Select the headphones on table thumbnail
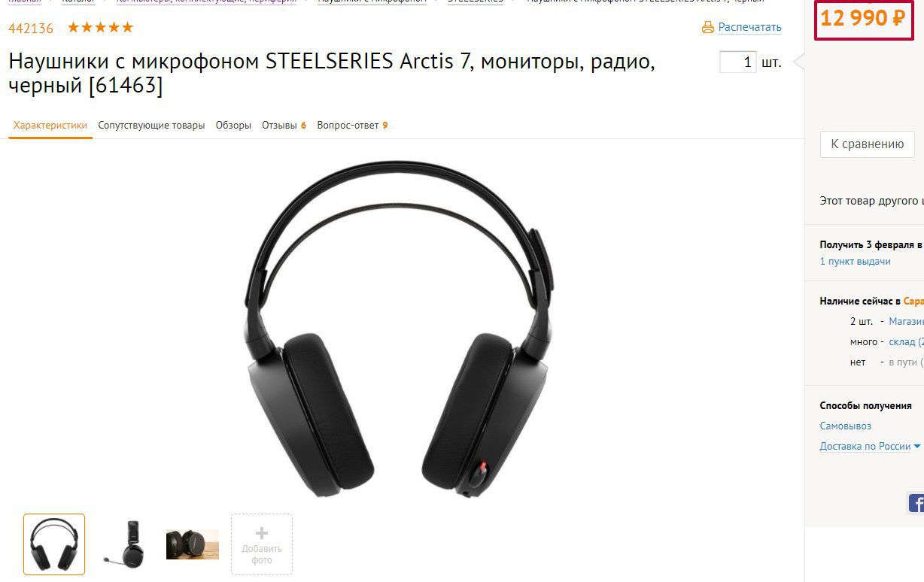 (192, 544)
